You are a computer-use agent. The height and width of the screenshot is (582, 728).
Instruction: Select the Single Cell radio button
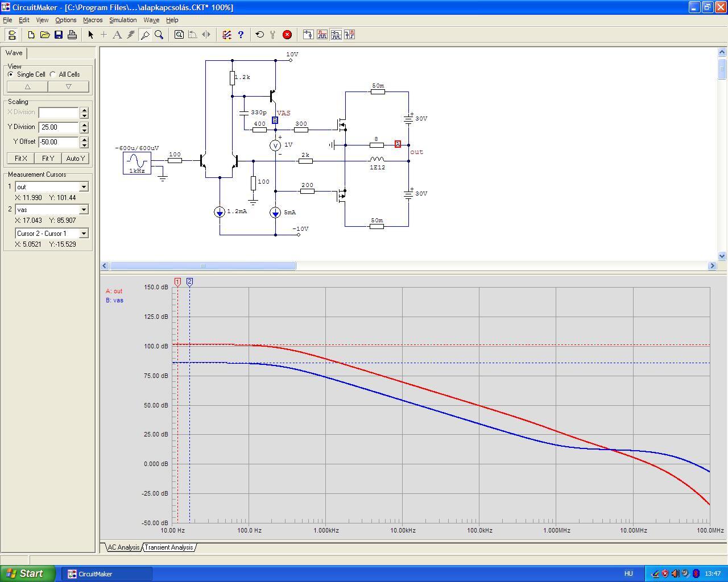click(x=11, y=74)
